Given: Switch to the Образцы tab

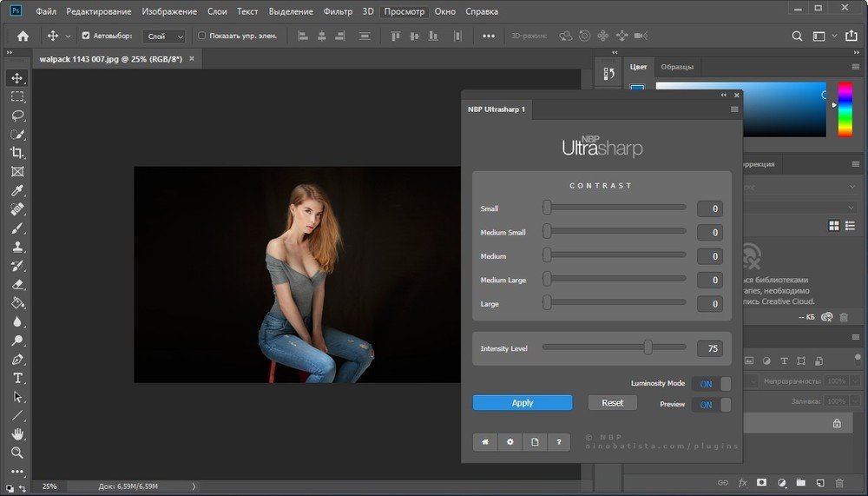Looking at the screenshot, I should (x=676, y=67).
